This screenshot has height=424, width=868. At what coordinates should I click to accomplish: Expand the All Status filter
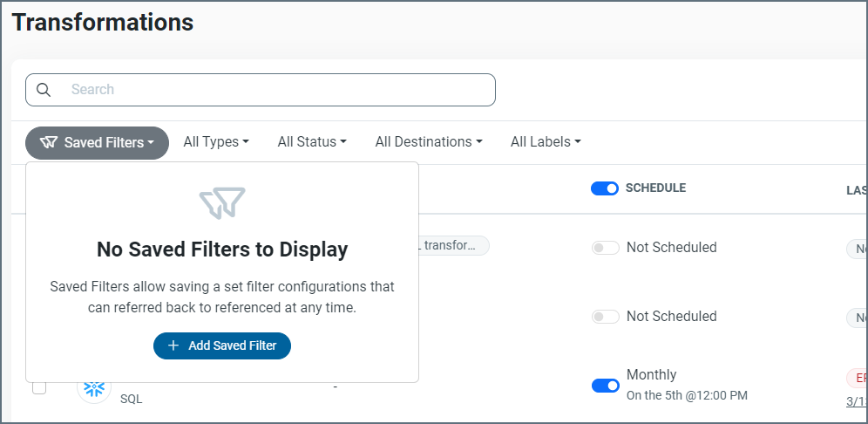pyautogui.click(x=311, y=141)
